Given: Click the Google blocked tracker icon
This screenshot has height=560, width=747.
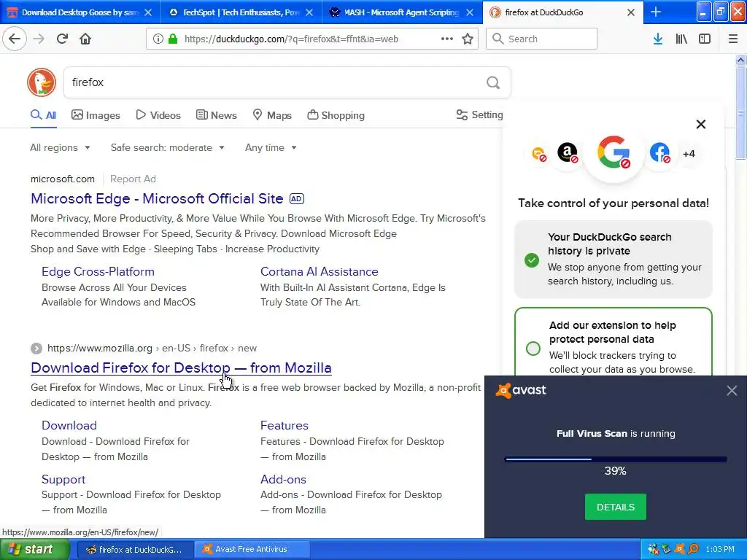Looking at the screenshot, I should tap(614, 152).
